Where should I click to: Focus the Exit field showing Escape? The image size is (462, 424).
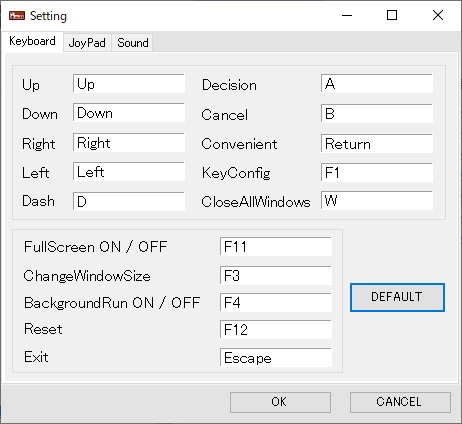click(276, 358)
